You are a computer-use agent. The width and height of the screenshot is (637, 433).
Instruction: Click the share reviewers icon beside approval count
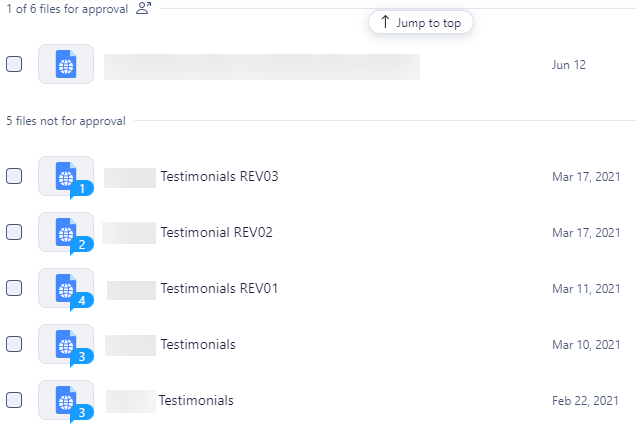144,8
